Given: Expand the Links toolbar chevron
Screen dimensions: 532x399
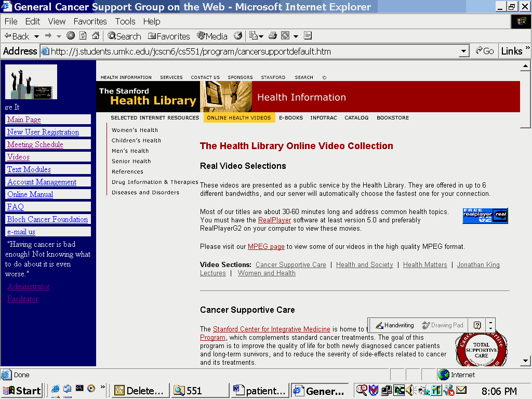Looking at the screenshot, I should 528,48.
